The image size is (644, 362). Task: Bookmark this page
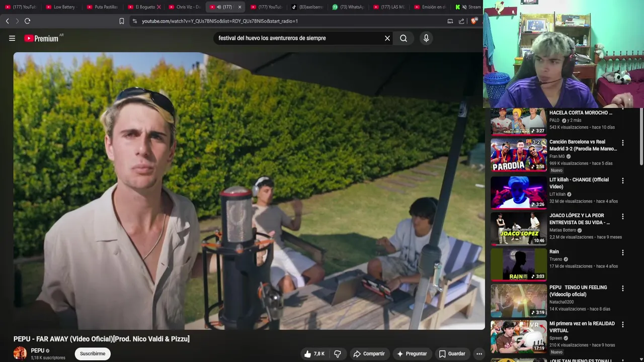click(x=122, y=21)
